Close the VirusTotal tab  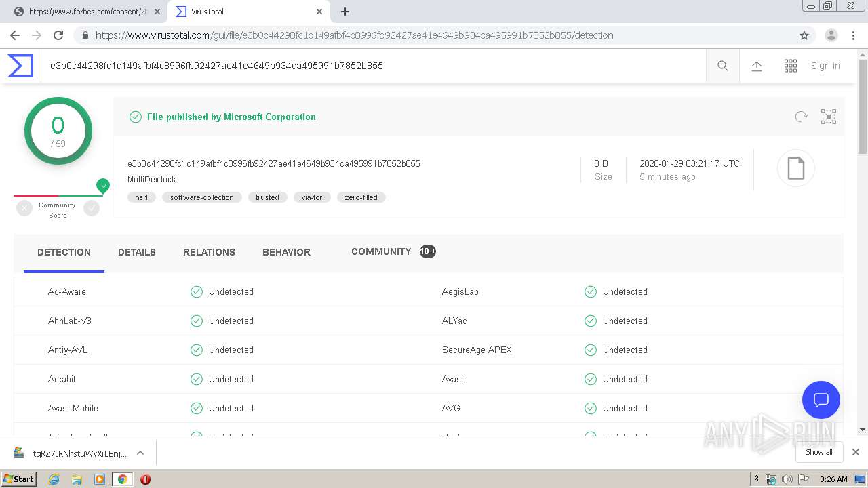(x=319, y=12)
